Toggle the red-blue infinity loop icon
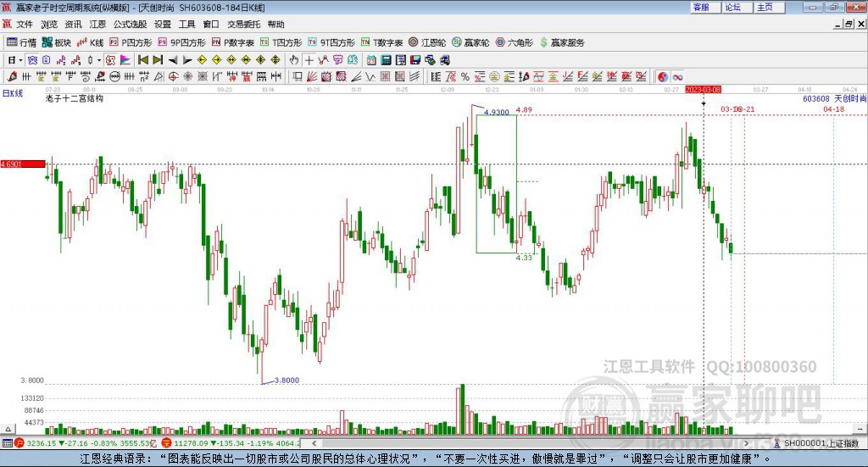Screen dimensions: 868x467 [x=678, y=76]
